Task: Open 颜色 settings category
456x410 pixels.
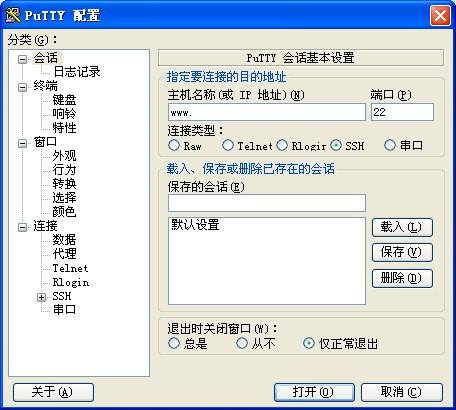Action: (x=64, y=212)
